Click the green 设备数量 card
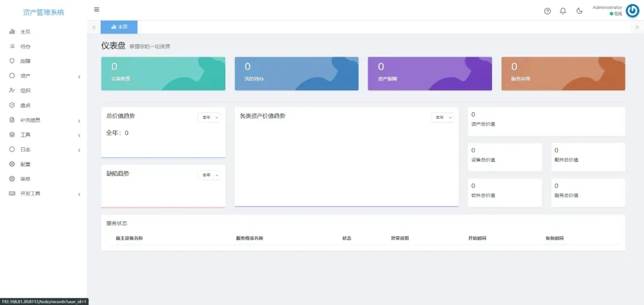This screenshot has width=644, height=305. pyautogui.click(x=163, y=73)
